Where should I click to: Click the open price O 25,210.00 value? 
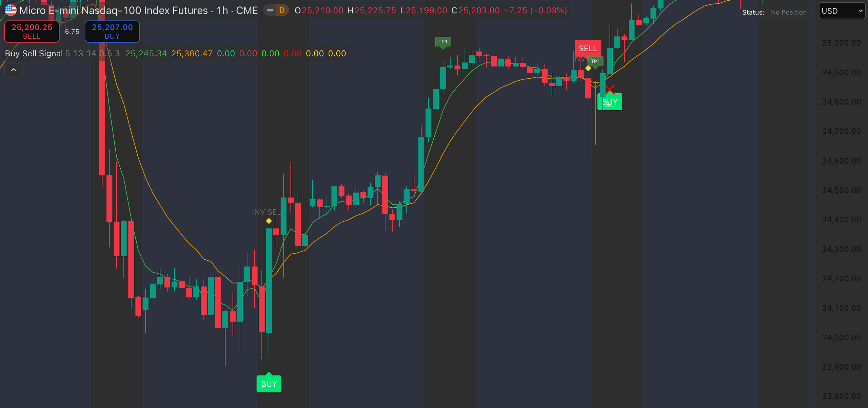tap(319, 11)
